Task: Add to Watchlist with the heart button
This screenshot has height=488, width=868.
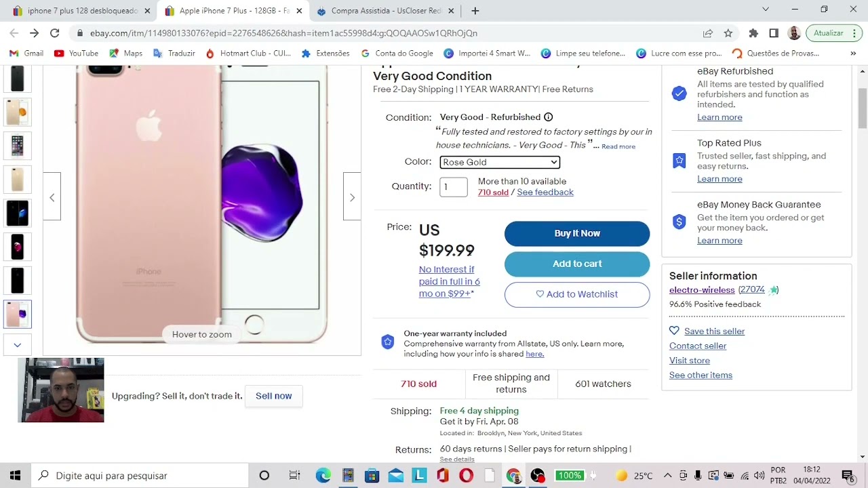Action: pyautogui.click(x=577, y=294)
